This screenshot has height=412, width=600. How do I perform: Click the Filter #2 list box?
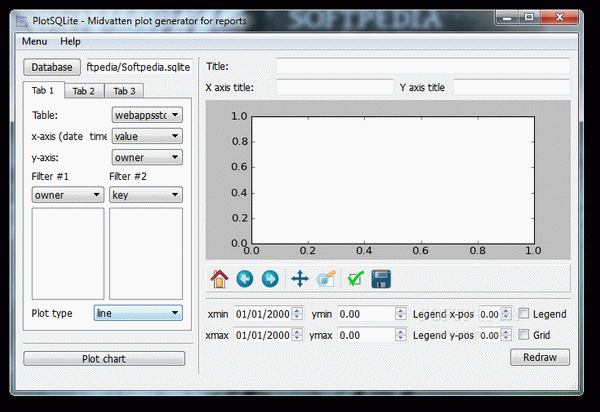146,254
